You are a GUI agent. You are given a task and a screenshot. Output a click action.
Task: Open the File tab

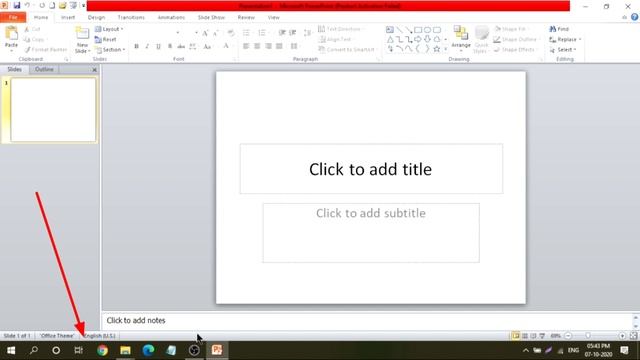coord(13,17)
